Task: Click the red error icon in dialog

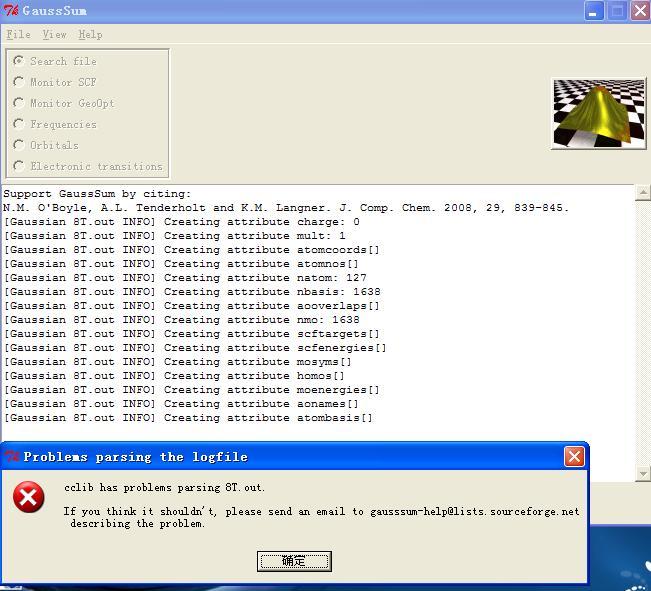Action: point(29,497)
